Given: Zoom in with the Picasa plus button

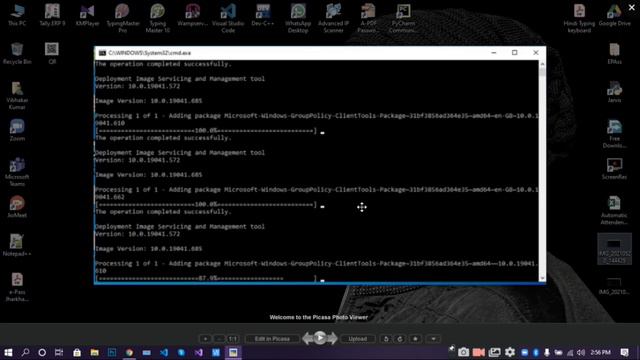Looking at the screenshot, I should 205,339.
